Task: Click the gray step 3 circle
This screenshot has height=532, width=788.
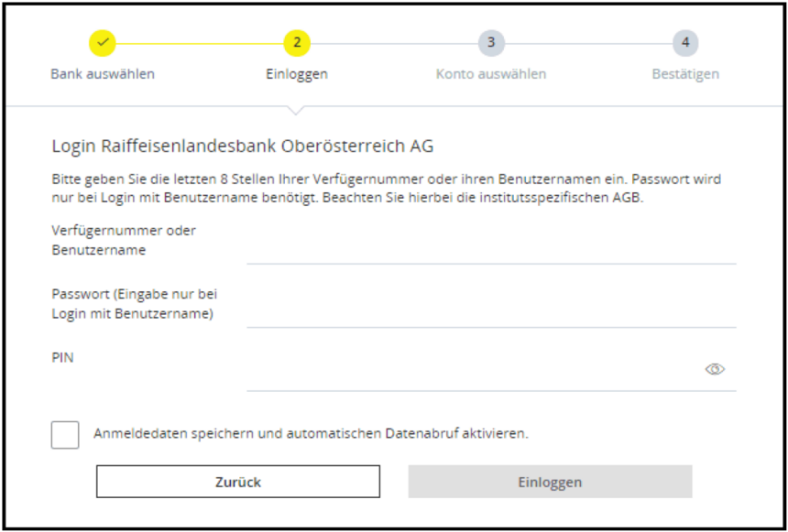Action: 491,43
